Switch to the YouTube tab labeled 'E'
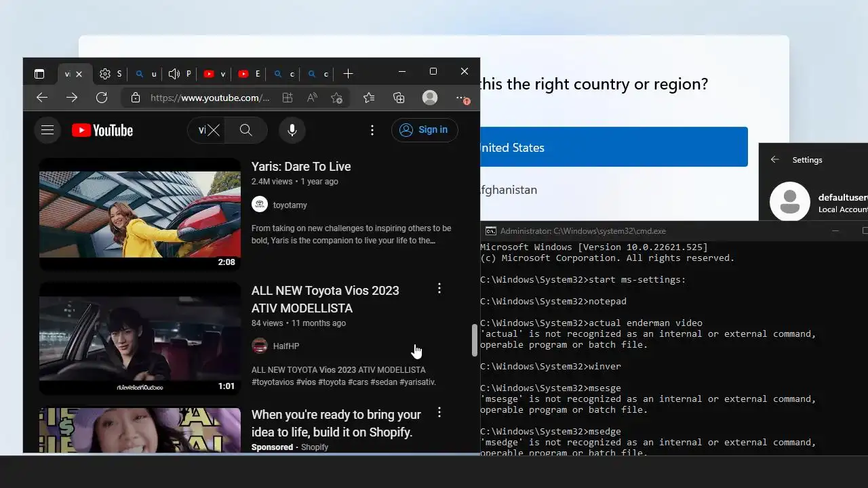 (248, 74)
